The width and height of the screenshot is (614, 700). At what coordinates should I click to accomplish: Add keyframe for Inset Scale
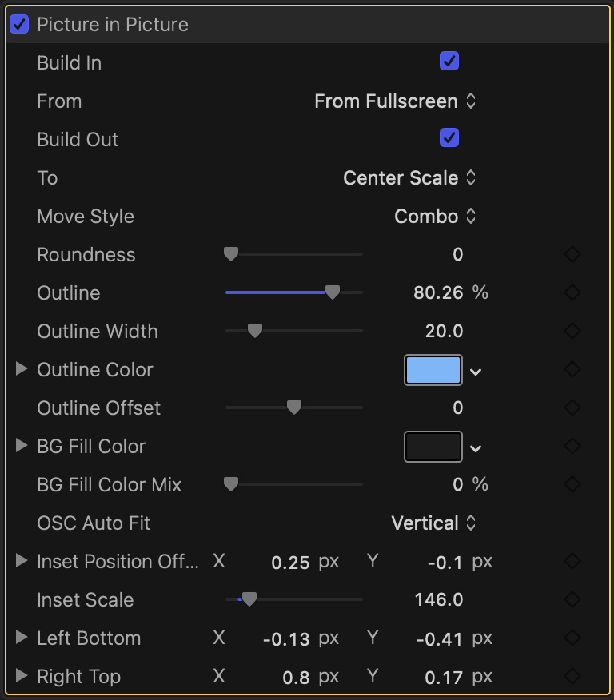point(572,600)
